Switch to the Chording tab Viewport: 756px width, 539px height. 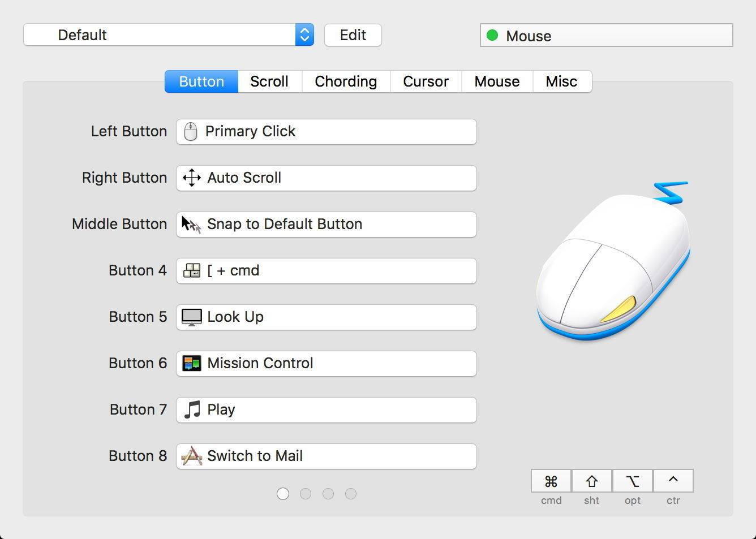[346, 81]
